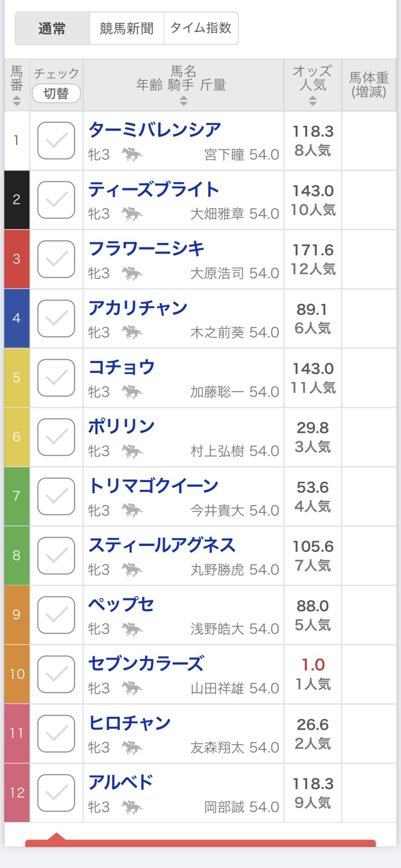Click the horse icon in ヒロチャン row

coord(132,747)
